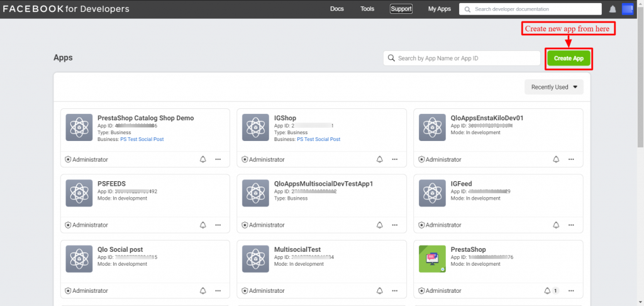This screenshot has width=644, height=306.
Task: Open three-dot menu on QloAppsMultisocialDevTestApp1 card
Action: tap(395, 225)
